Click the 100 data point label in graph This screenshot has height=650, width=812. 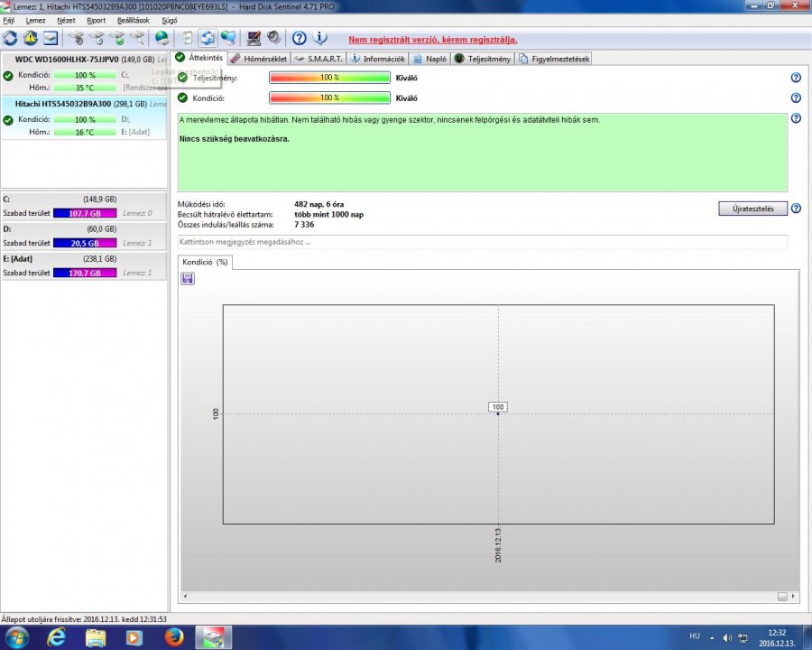[x=498, y=407]
